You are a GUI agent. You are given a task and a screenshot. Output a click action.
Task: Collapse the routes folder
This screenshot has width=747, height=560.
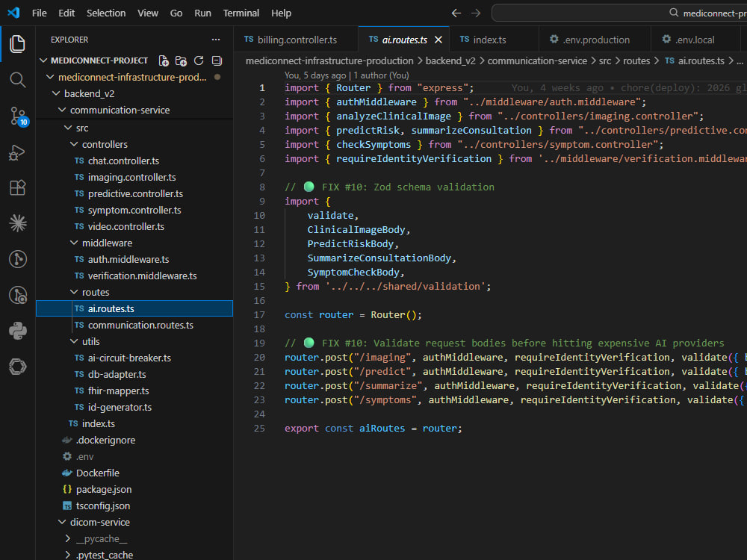click(73, 293)
